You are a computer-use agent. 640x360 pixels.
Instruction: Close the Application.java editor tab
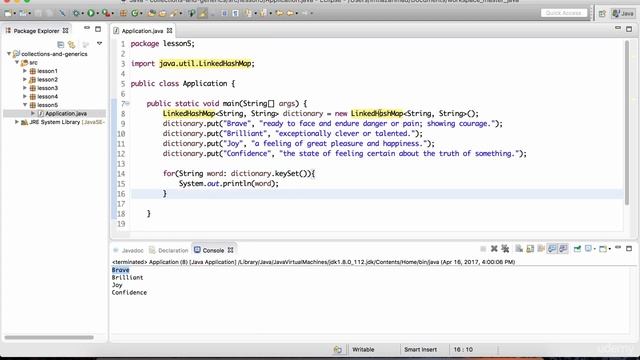(x=169, y=31)
